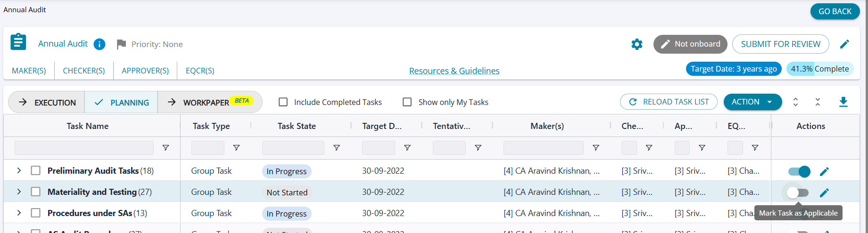Expand the Procedures under SAs group
This screenshot has height=233, width=868.
19,213
